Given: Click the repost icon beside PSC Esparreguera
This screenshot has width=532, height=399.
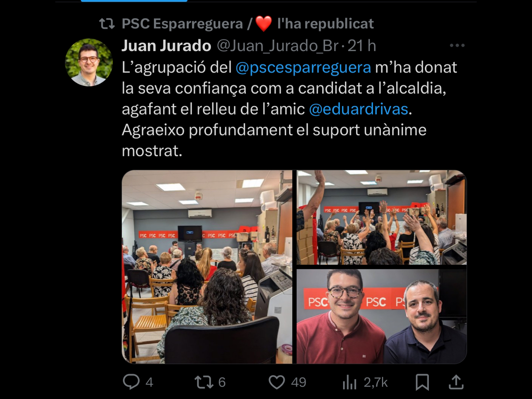Looking at the screenshot, I should click(x=107, y=24).
